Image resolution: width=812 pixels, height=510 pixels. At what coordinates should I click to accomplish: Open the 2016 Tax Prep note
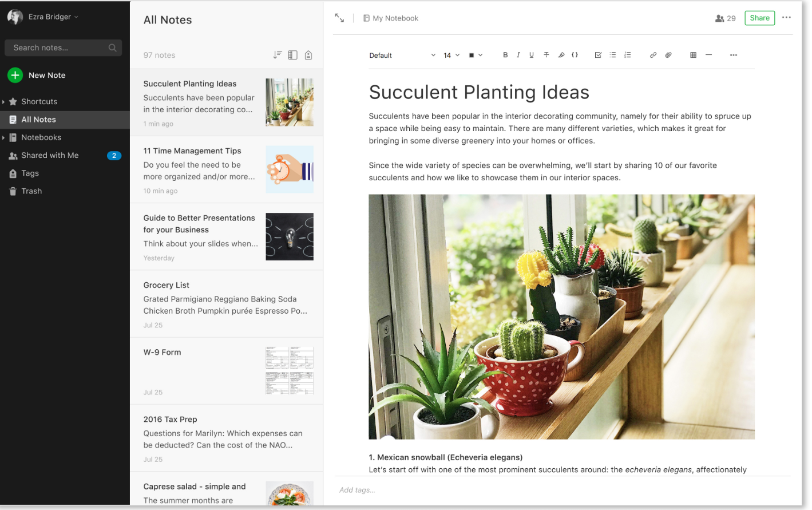tap(227, 438)
